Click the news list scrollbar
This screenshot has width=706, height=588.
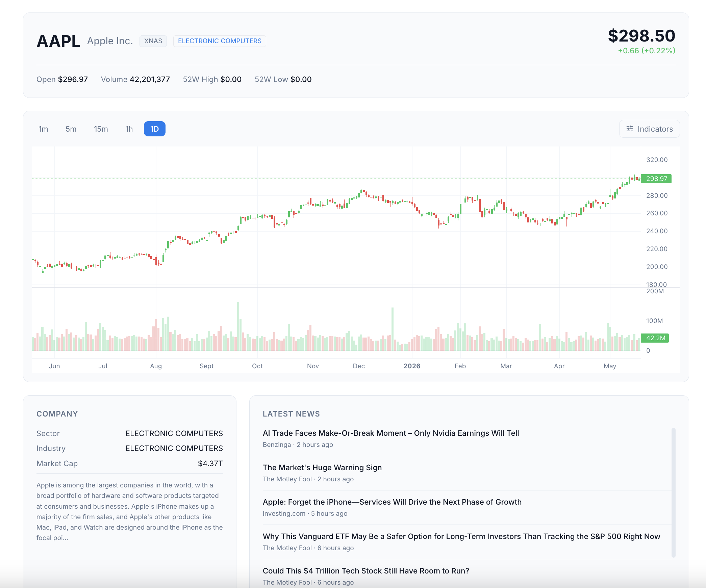coord(673,493)
